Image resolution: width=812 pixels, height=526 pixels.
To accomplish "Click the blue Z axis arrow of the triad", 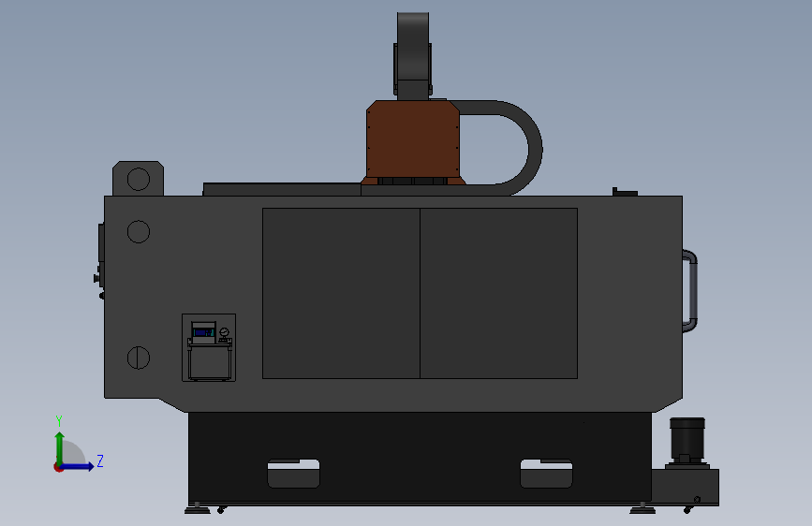I will 78,466.
